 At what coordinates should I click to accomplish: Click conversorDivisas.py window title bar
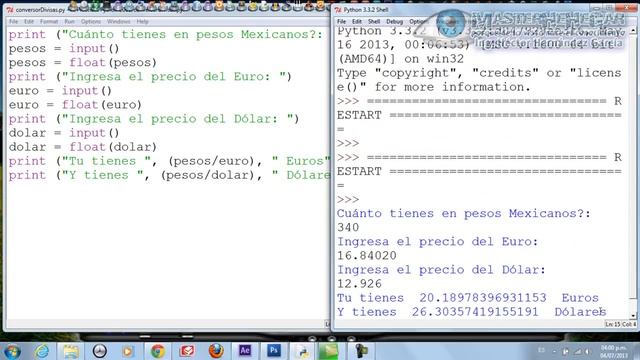(167, 9)
